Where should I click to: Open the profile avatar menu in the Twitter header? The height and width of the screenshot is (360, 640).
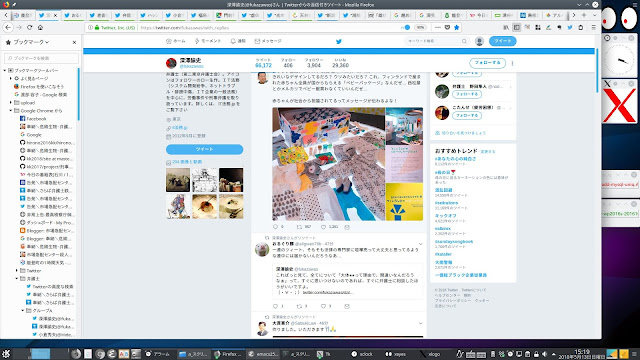pyautogui.click(x=480, y=41)
